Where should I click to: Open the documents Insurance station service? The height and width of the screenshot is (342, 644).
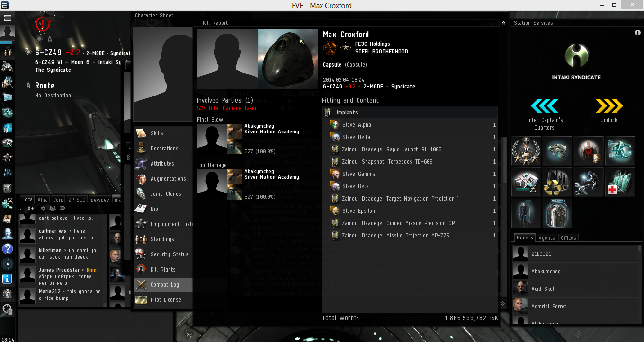tap(526, 183)
